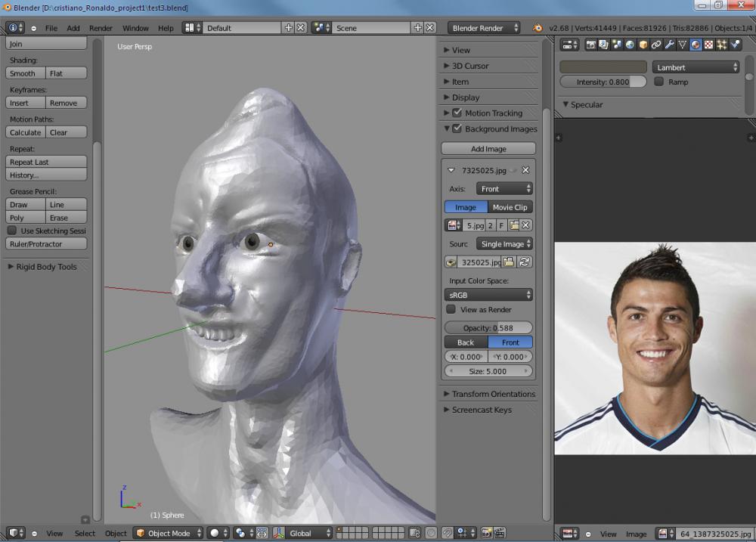
Task: Open the Object Constraints chain icon
Action: [x=656, y=45]
